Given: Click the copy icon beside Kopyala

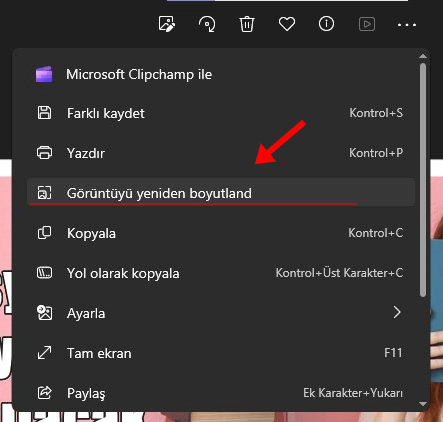Looking at the screenshot, I should [x=44, y=233].
